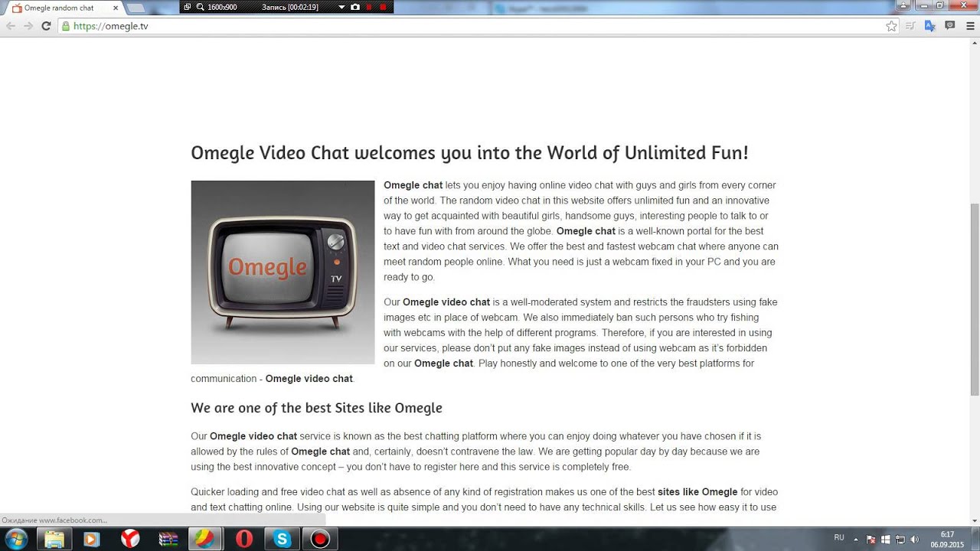Click the taskbar clock showing 6:17

point(947,540)
